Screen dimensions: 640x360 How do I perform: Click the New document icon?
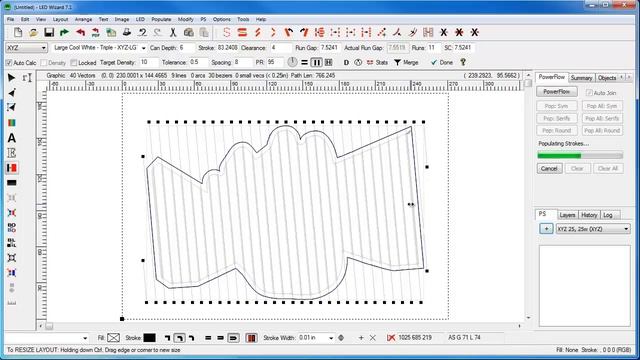pyautogui.click(x=18, y=32)
